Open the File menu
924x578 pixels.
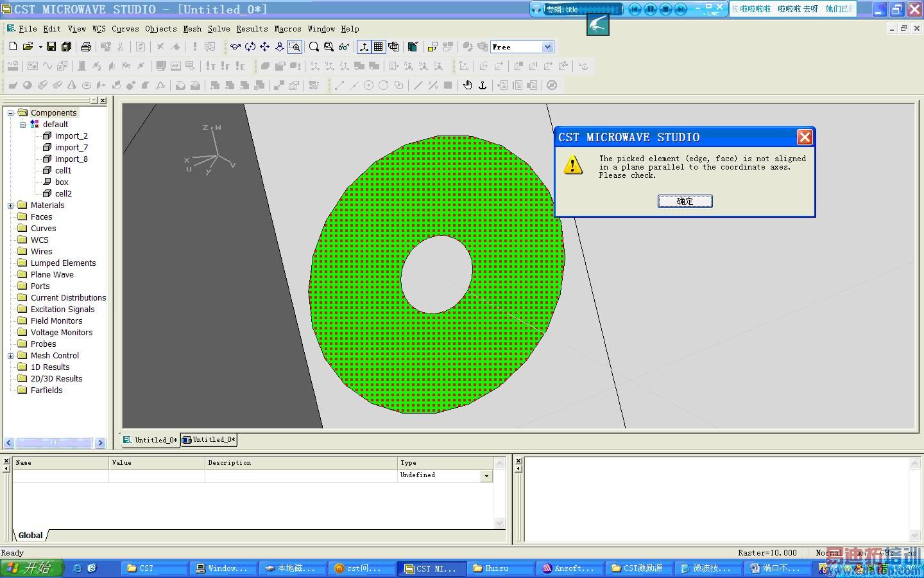pyautogui.click(x=28, y=29)
